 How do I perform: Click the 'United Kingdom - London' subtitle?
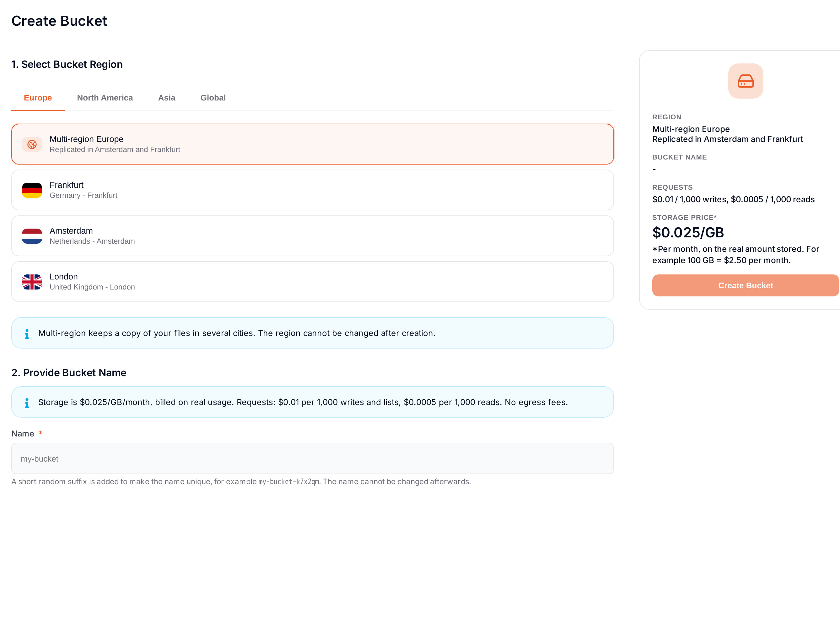click(x=92, y=287)
